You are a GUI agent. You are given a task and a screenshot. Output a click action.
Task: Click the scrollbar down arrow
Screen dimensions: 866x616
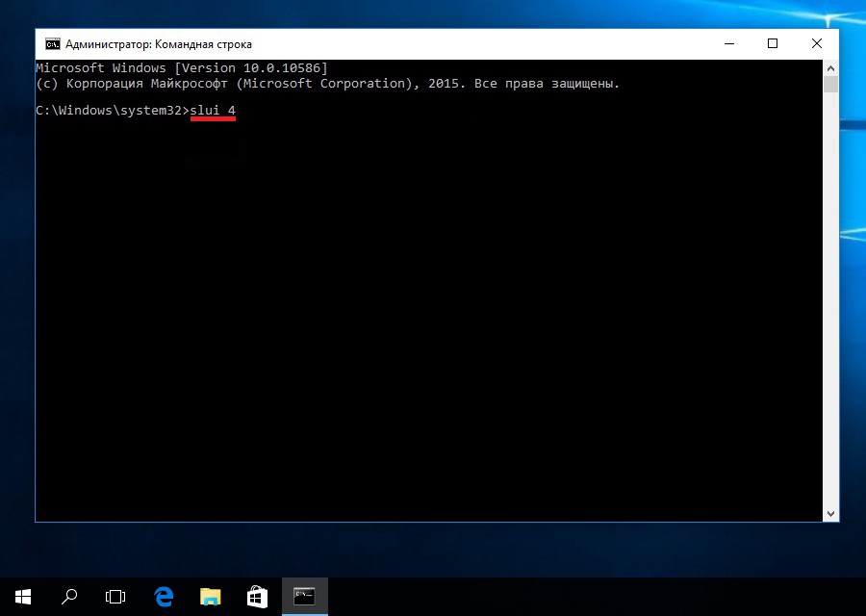click(x=830, y=514)
